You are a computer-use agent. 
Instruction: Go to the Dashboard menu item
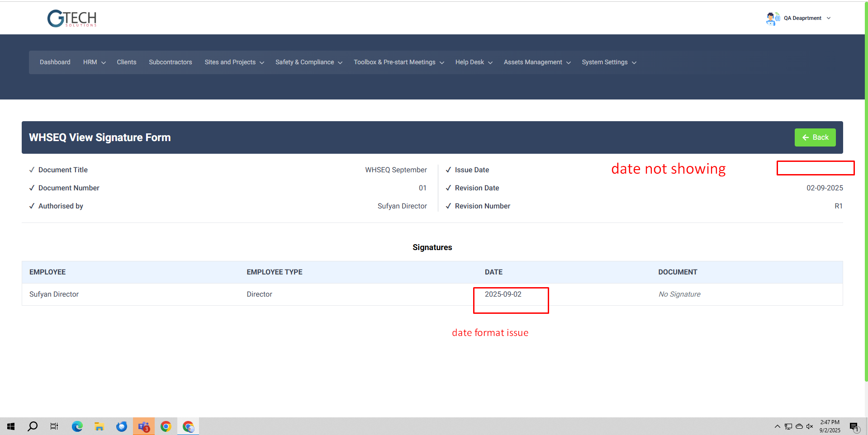point(55,62)
